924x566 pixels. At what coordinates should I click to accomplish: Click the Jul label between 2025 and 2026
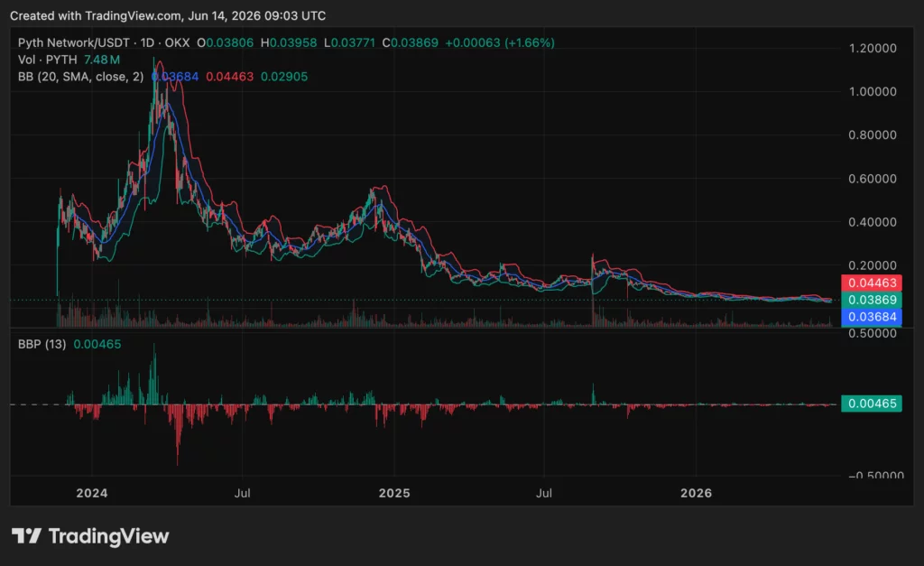(544, 493)
